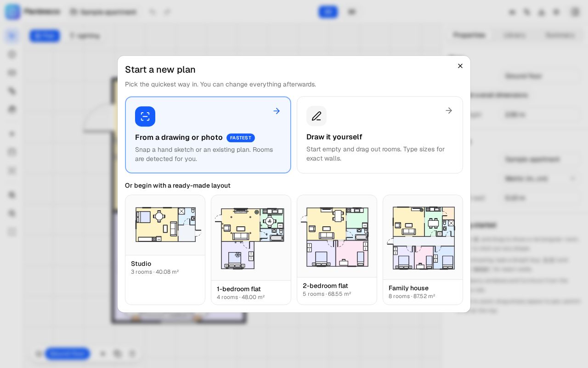Screen dimensions: 588x368
Task: Click the "8 rooms · 87.52 m²" text
Action: pos(412,296)
